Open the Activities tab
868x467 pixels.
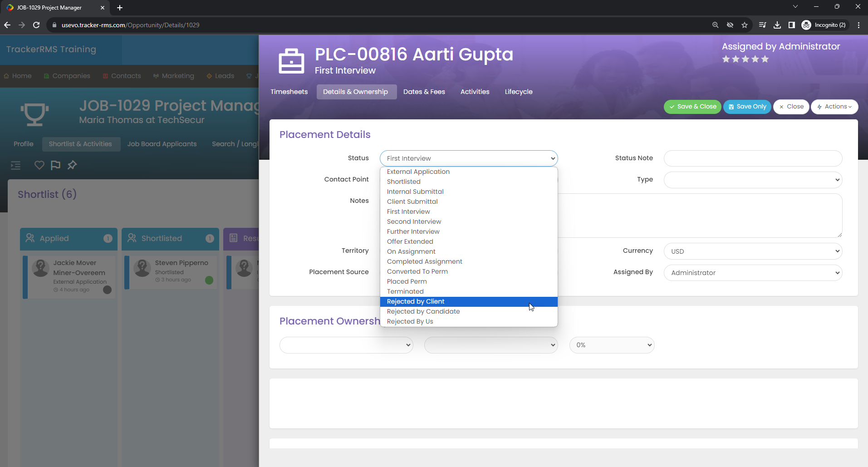(475, 92)
